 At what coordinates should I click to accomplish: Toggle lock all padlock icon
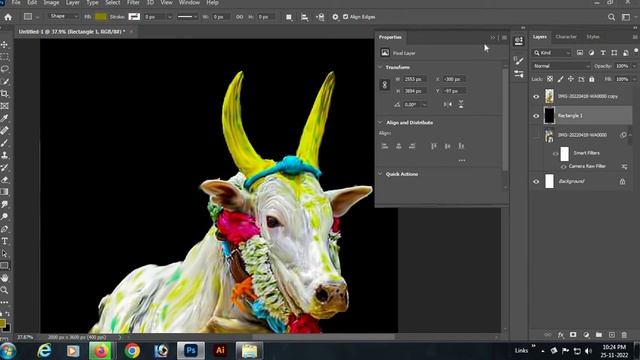[x=591, y=79]
